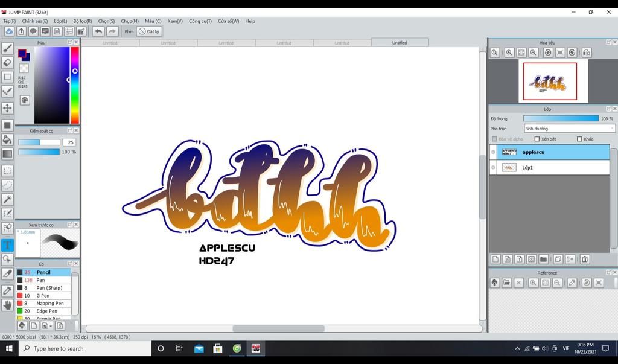
Task: Delete layer with trash icon in Lớp panel
Action: point(585,259)
